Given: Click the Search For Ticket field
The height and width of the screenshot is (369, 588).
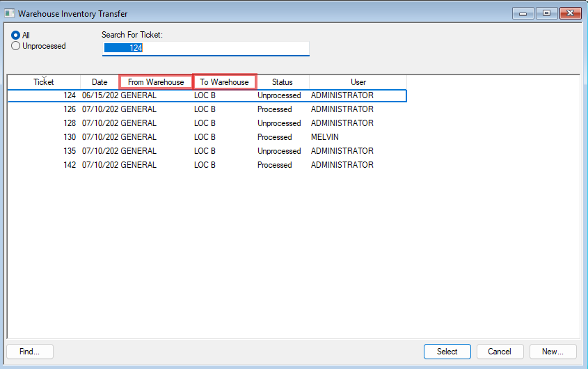Looking at the screenshot, I should (205, 48).
